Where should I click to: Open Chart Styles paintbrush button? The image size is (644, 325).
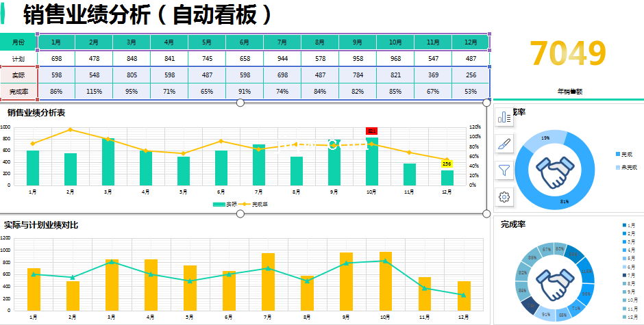504,144
